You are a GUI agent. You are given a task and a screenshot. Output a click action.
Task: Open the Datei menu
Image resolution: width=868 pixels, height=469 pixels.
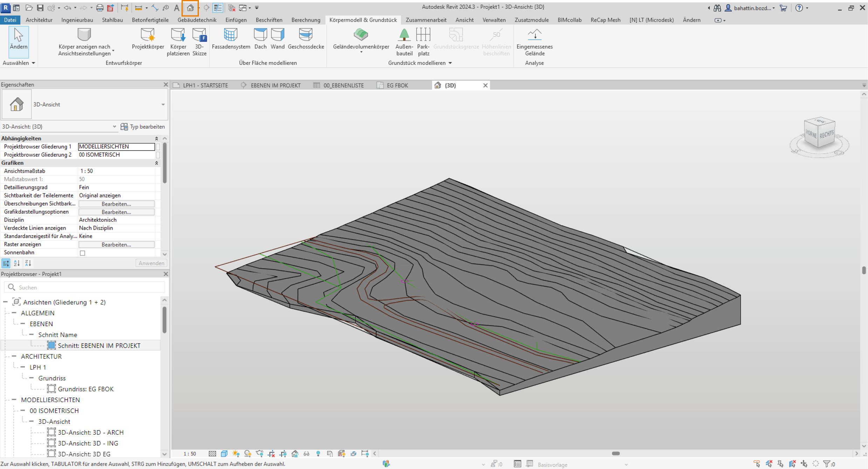pos(10,20)
